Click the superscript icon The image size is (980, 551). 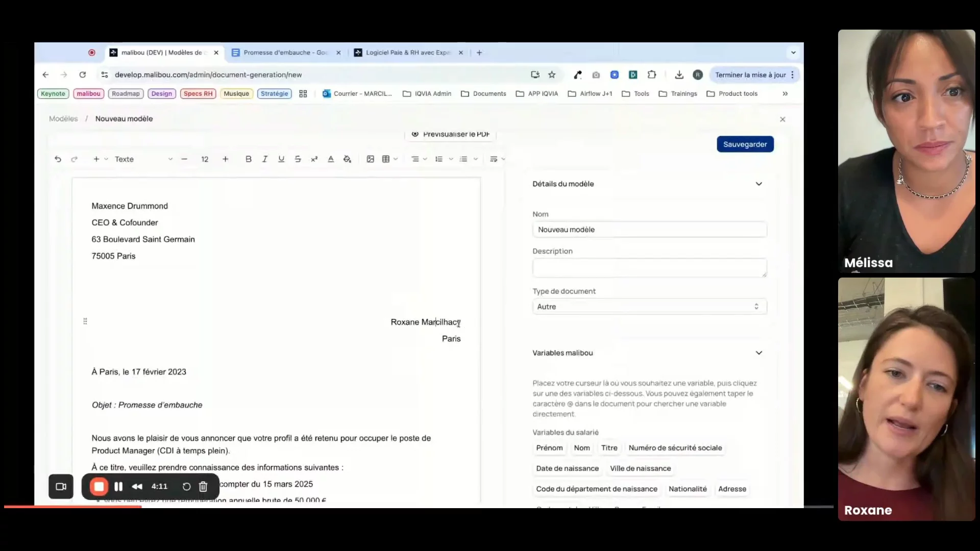pyautogui.click(x=314, y=159)
